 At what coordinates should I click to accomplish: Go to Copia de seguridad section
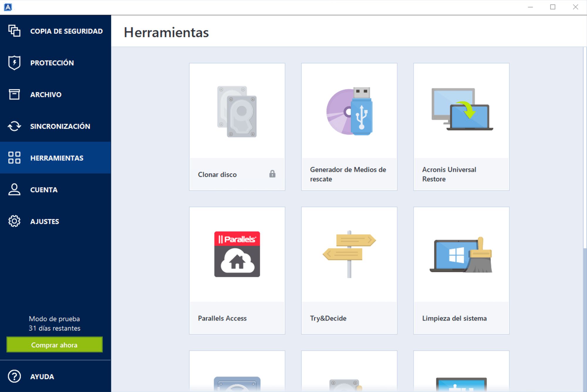tap(66, 31)
